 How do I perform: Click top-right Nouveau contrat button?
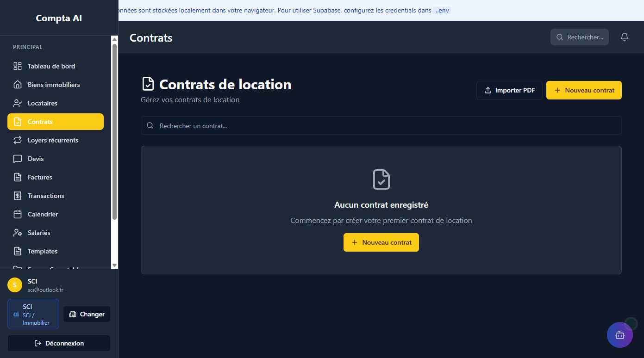coord(583,90)
